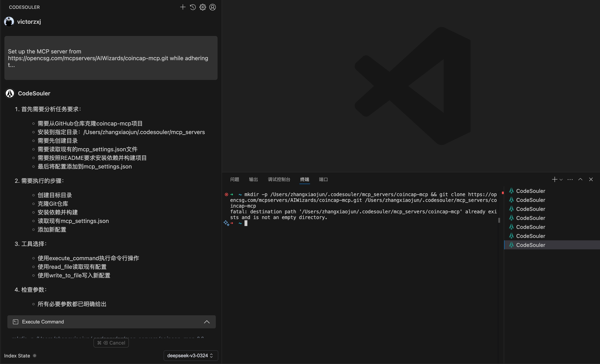The height and width of the screenshot is (364, 600).
Task: Open CodeSouler settings gear icon
Action: coord(203,7)
